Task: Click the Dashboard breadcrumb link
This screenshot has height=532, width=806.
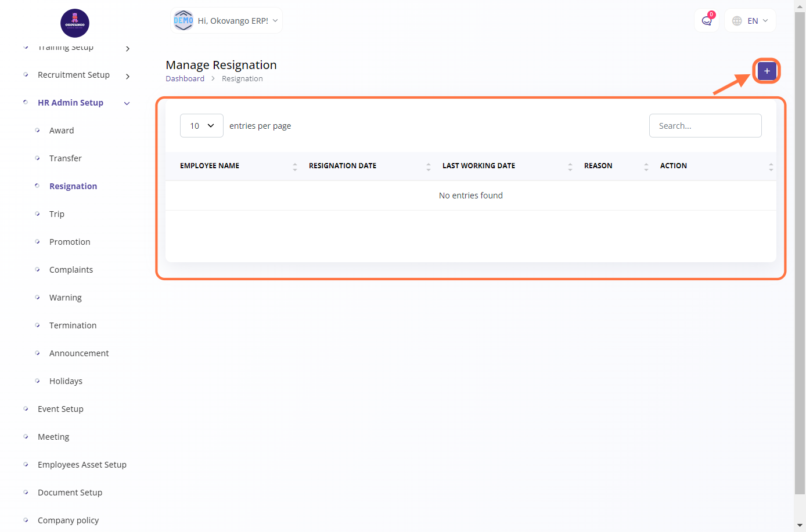Action: [185, 79]
